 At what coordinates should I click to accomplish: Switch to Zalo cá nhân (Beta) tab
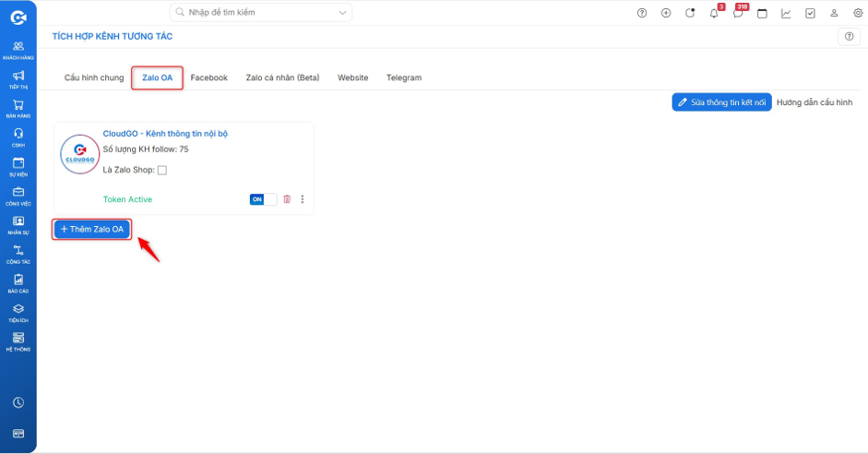282,78
